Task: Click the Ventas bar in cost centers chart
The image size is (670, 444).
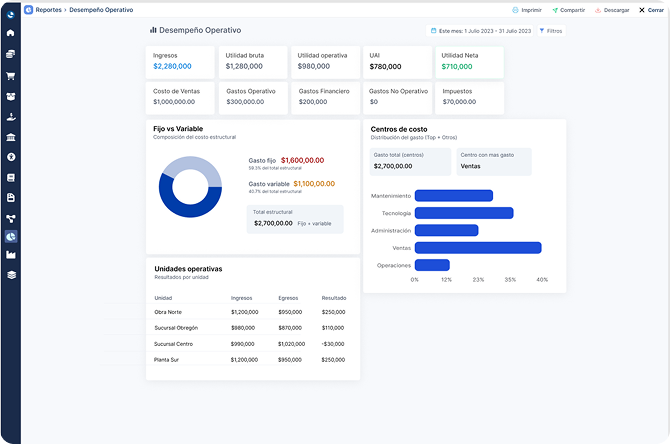Action: coord(477,247)
